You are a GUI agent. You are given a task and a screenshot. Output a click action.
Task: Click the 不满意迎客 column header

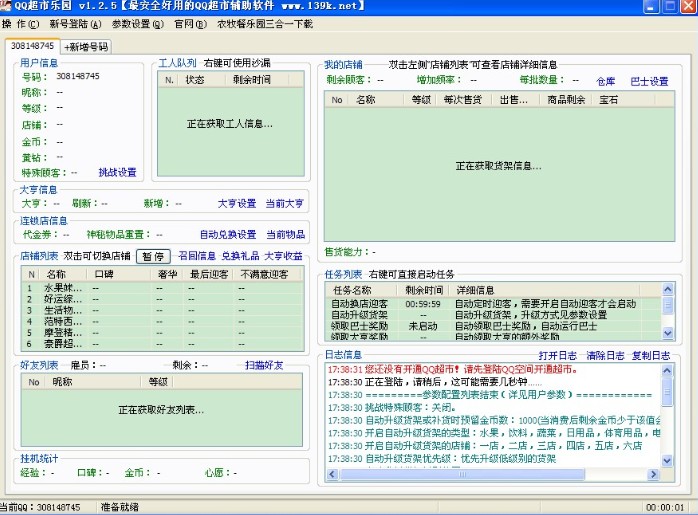pyautogui.click(x=267, y=274)
